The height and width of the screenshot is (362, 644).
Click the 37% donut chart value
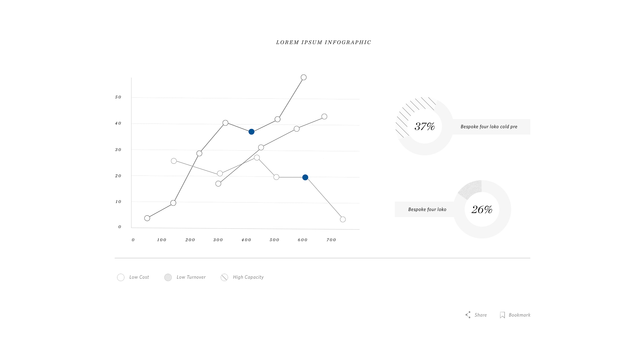(424, 126)
